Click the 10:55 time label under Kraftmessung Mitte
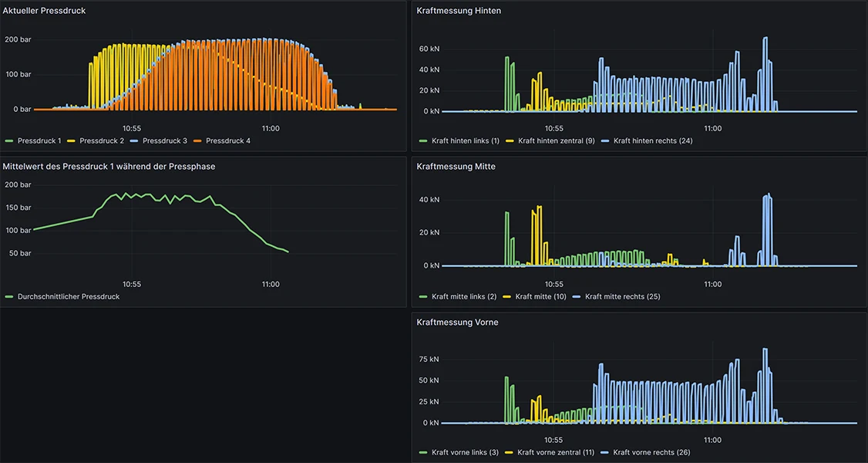Viewport: 868px width, 463px height. [553, 284]
